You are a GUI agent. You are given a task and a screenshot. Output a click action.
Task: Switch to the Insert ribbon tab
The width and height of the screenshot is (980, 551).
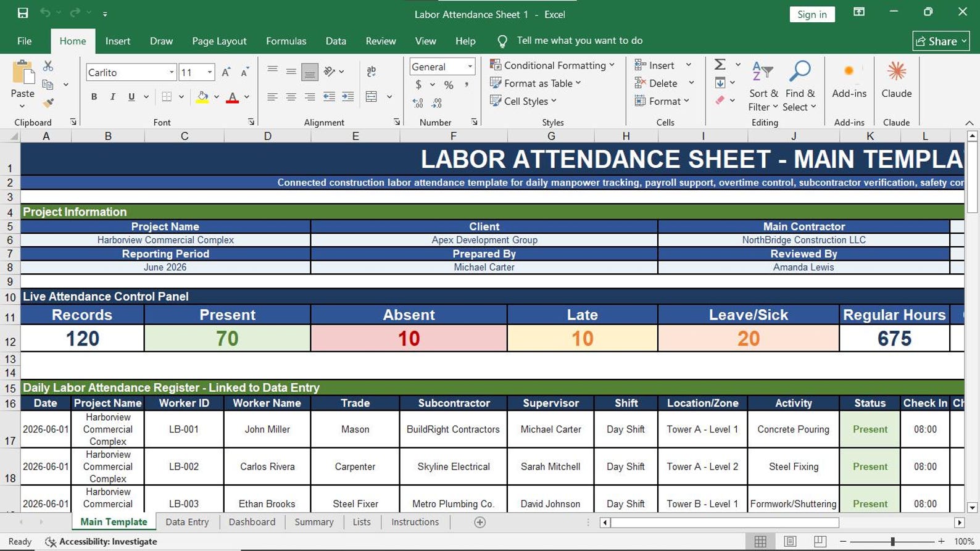pyautogui.click(x=118, y=41)
